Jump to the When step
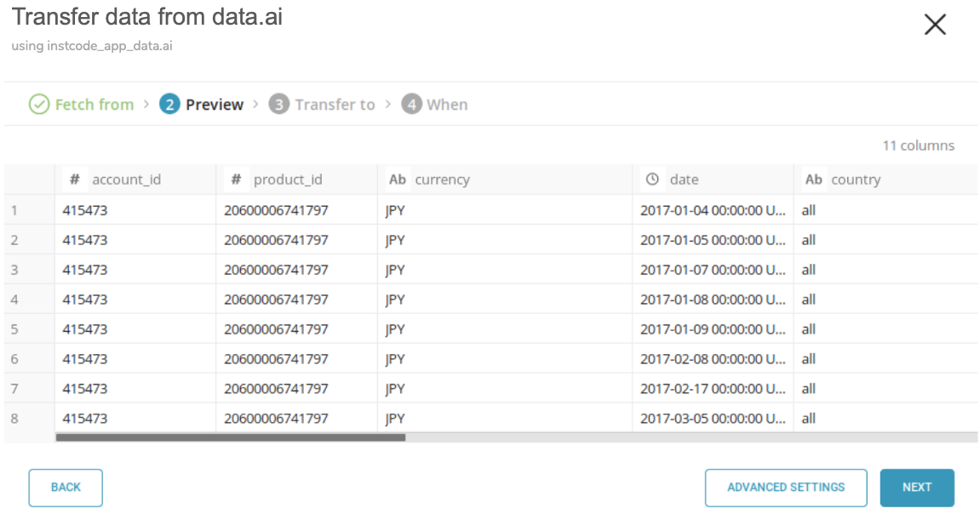Screen dimensions: 980x514 [447, 105]
